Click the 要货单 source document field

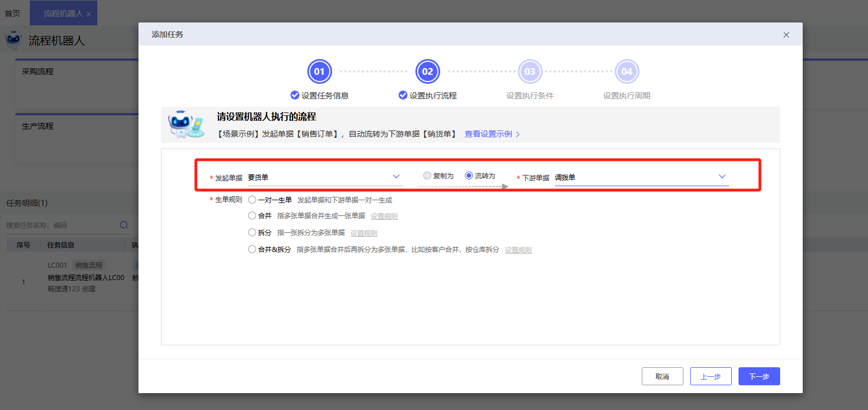click(x=325, y=177)
